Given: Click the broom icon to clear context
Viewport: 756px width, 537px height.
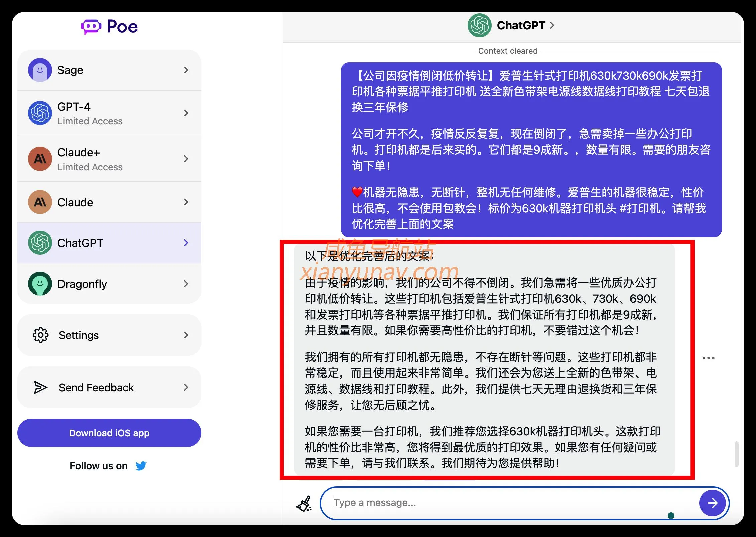Looking at the screenshot, I should (x=304, y=503).
